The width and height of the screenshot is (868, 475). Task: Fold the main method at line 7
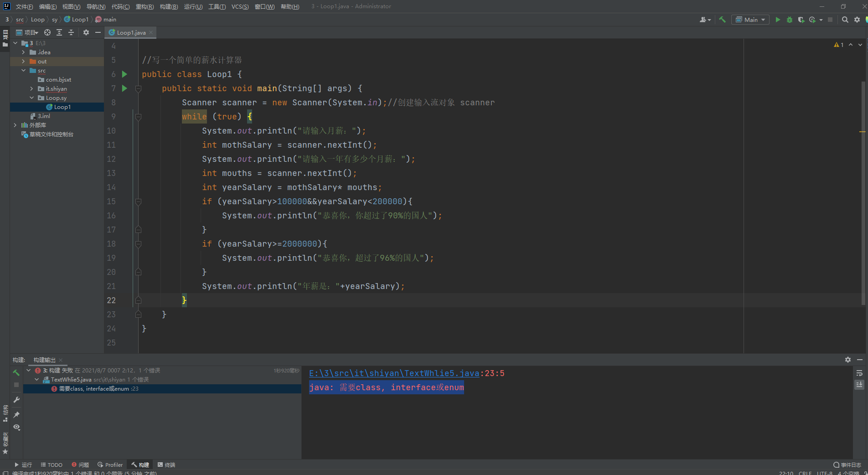tap(138, 88)
